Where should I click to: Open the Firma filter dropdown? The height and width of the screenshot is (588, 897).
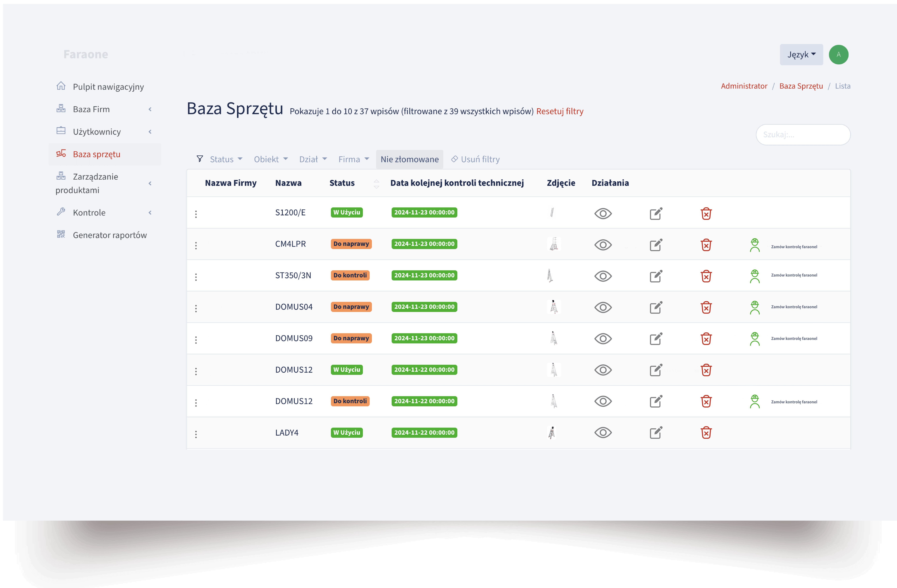[354, 159]
